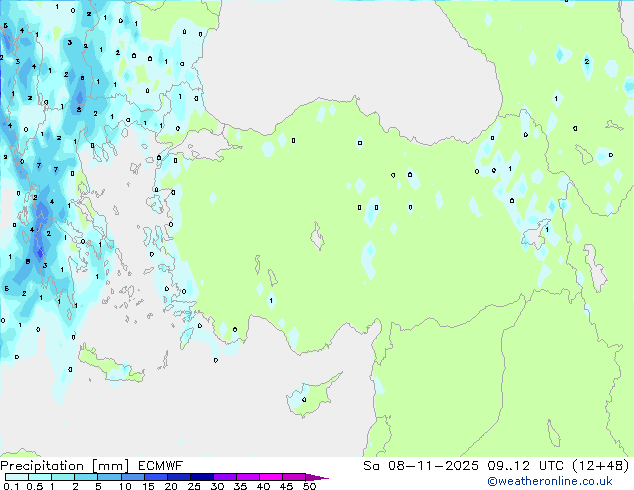Click the 0 value on Cyprus island
The image size is (634, 490).
tap(304, 400)
